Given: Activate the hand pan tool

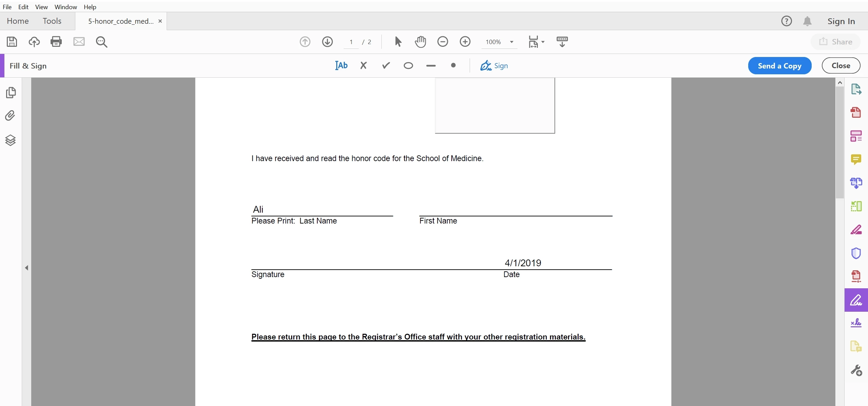Looking at the screenshot, I should [420, 42].
